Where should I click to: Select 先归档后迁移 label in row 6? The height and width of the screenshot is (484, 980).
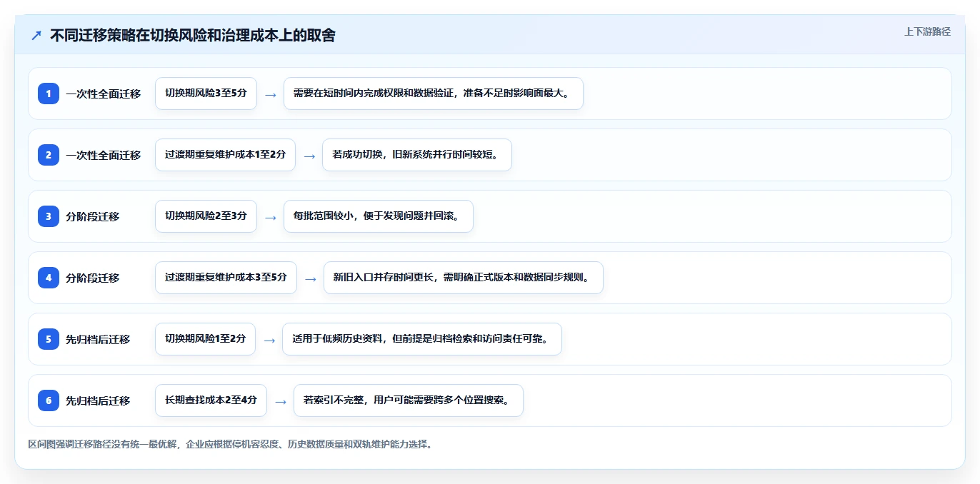[98, 400]
